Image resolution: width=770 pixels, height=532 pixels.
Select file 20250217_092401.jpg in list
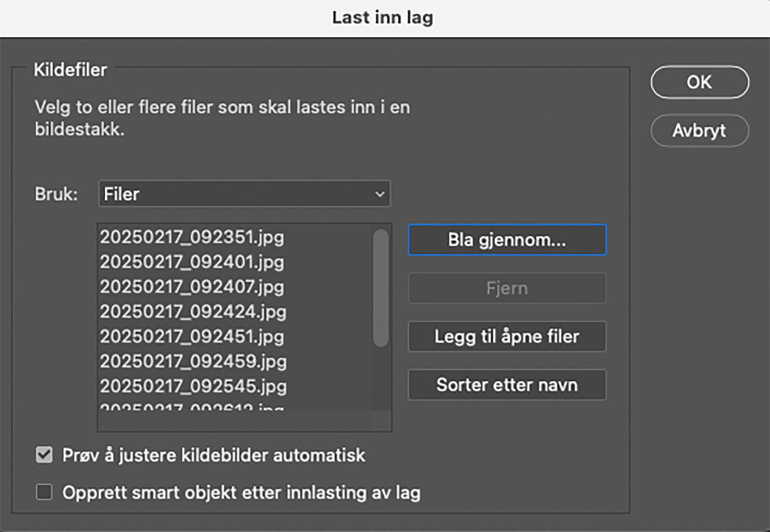(x=192, y=262)
